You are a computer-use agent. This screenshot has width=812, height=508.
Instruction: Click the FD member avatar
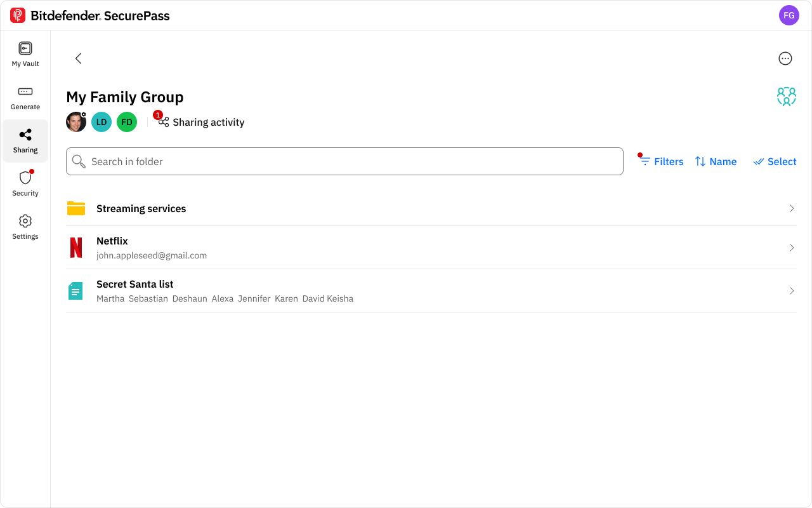[127, 122]
